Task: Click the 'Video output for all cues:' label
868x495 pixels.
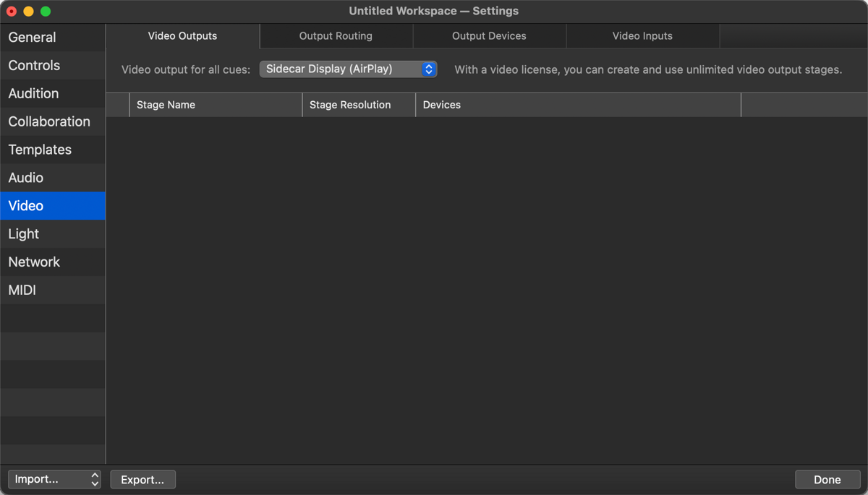Action: [x=186, y=70]
